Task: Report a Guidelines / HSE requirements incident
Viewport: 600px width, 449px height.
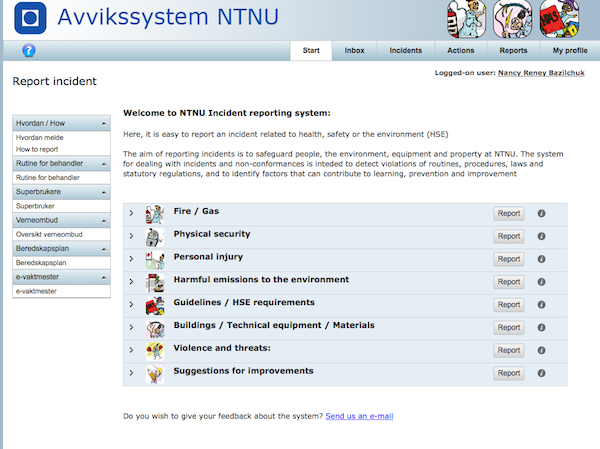Action: [x=509, y=305]
